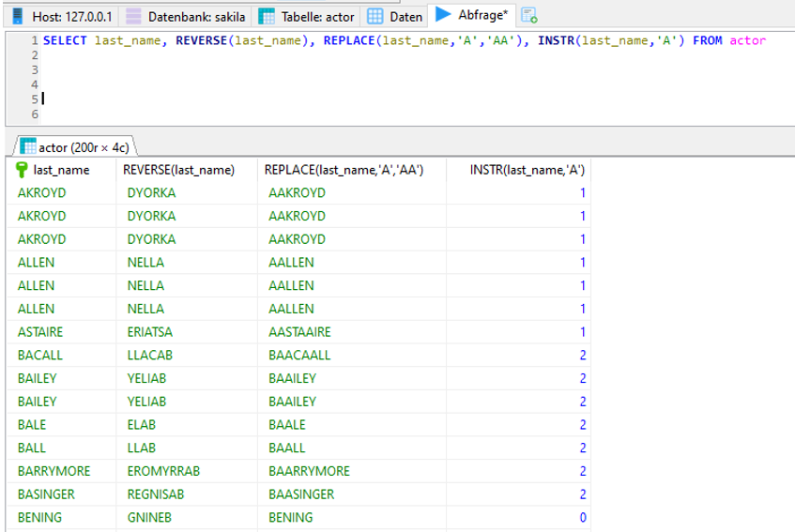Select the ASTAIRE cell in last_name
The width and height of the screenshot is (795, 532).
coord(43,331)
